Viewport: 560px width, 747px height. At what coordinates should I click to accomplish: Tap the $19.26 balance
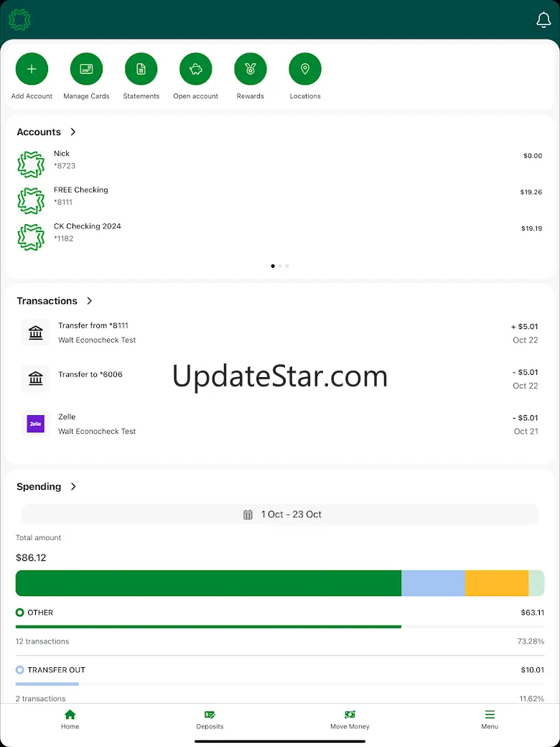(x=531, y=192)
